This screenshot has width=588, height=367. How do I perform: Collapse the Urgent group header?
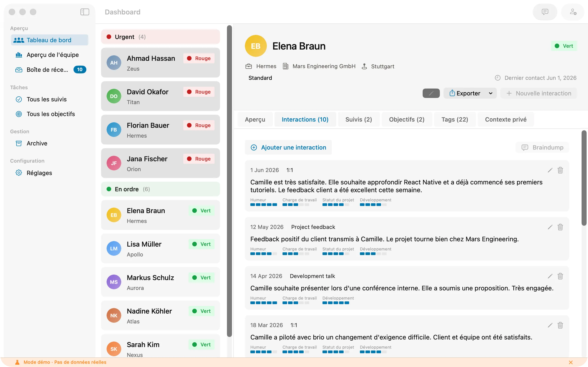click(x=160, y=37)
